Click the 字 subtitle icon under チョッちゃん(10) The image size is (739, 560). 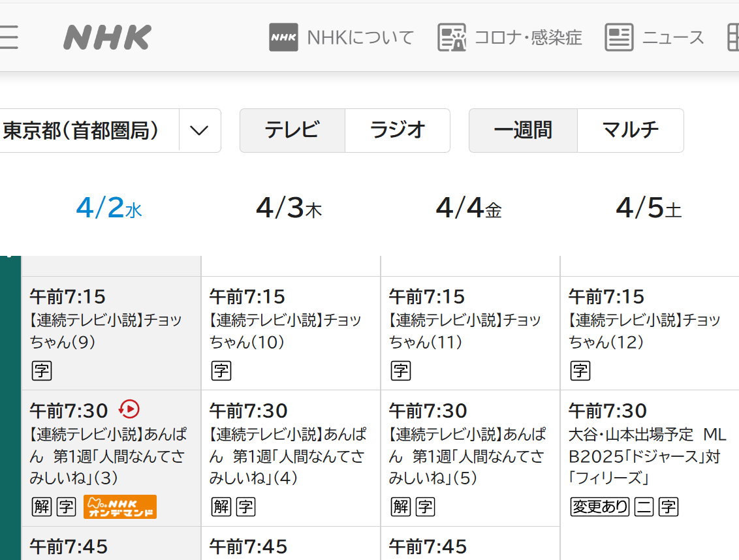[x=221, y=371]
